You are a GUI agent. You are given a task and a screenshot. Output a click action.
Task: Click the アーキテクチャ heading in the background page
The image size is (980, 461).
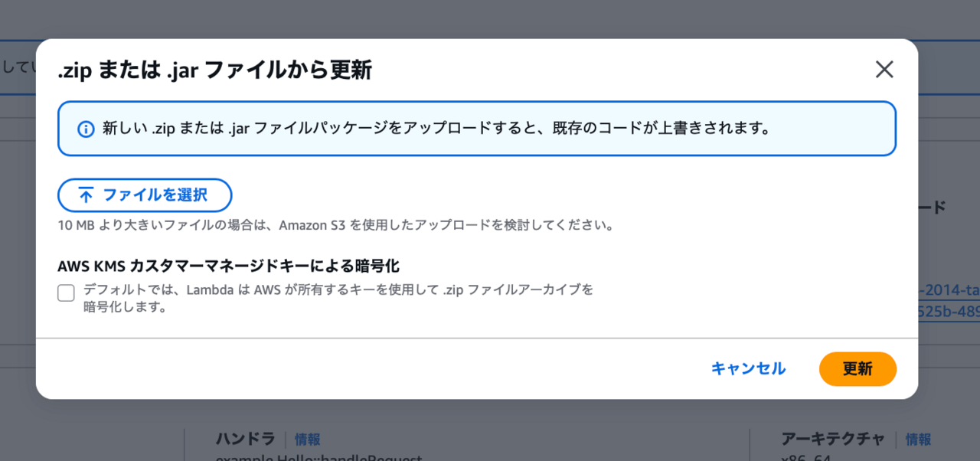[833, 439]
